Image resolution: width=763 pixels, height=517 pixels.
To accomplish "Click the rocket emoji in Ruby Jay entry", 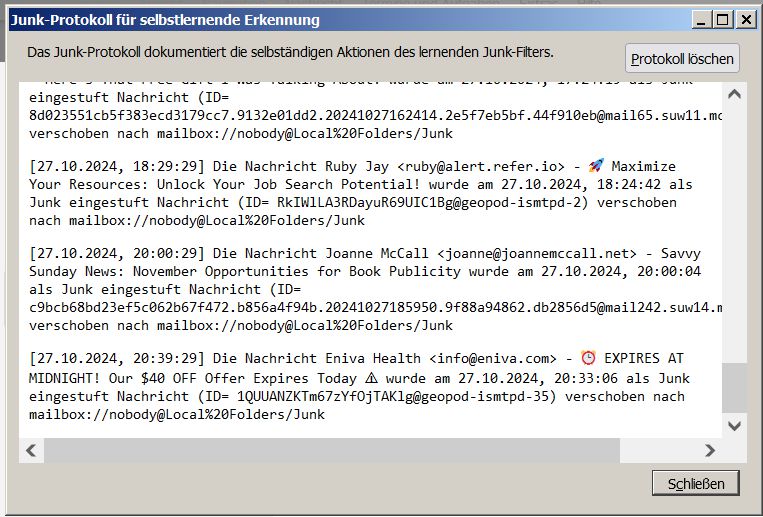I will click(x=596, y=166).
